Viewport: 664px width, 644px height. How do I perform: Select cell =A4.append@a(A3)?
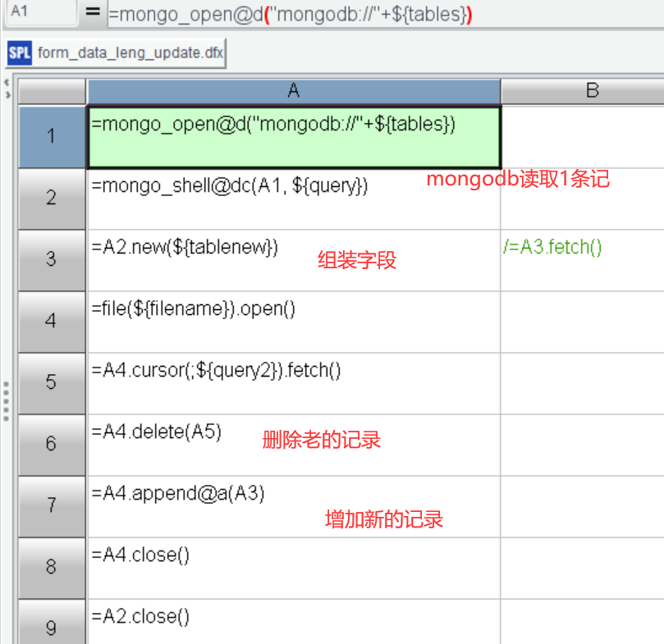coord(294,506)
